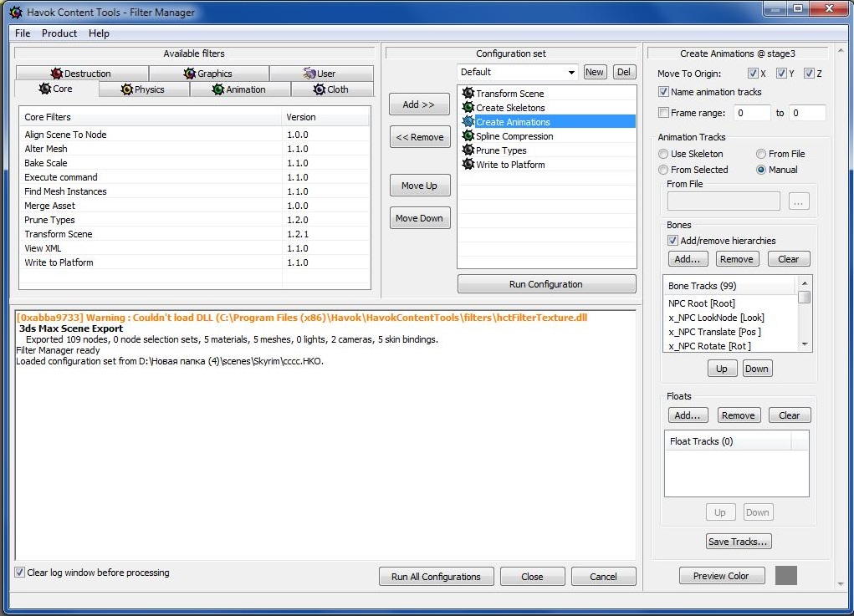Screen dimensions: 854x616
Task: Click the Floats Clear button
Action: click(x=790, y=415)
